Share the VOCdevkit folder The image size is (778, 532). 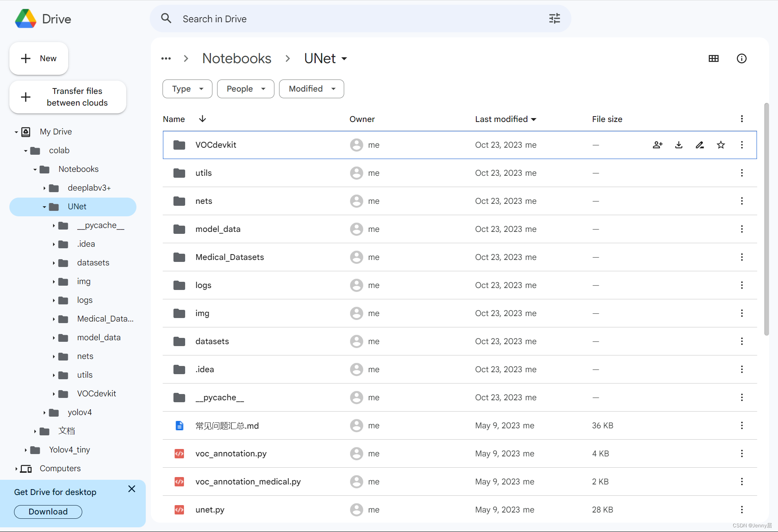coord(658,145)
